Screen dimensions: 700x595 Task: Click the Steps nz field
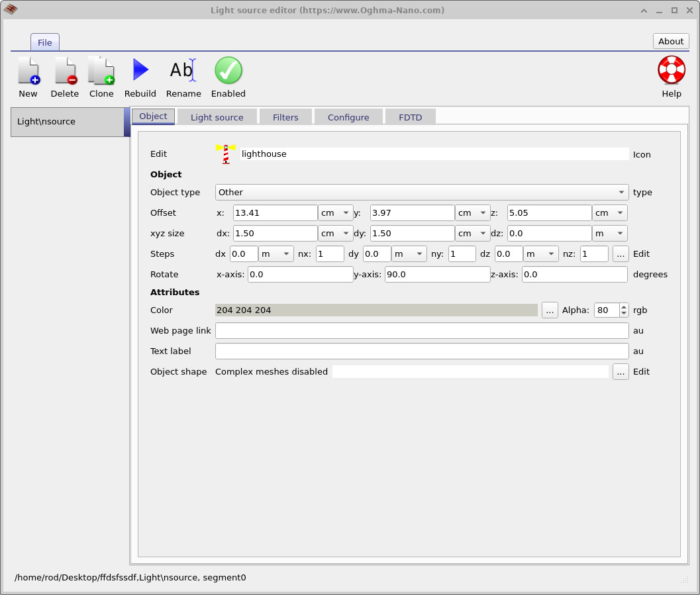tap(594, 253)
